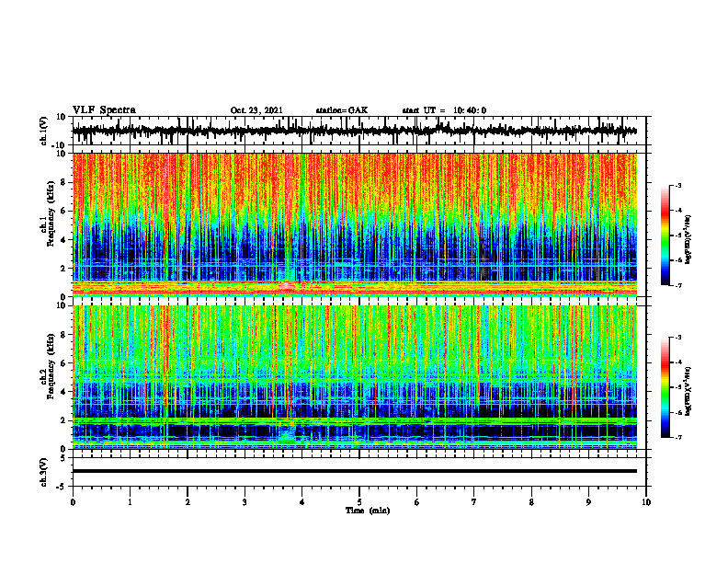Click inside the ch.2 spectrogram panel
This screenshot has height=563, width=728.
(x=354, y=377)
